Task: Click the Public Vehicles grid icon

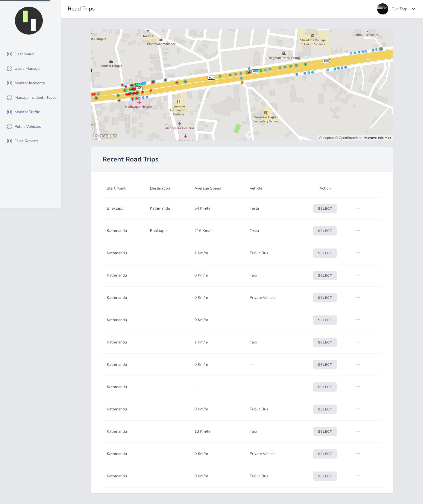Action: pos(9,126)
